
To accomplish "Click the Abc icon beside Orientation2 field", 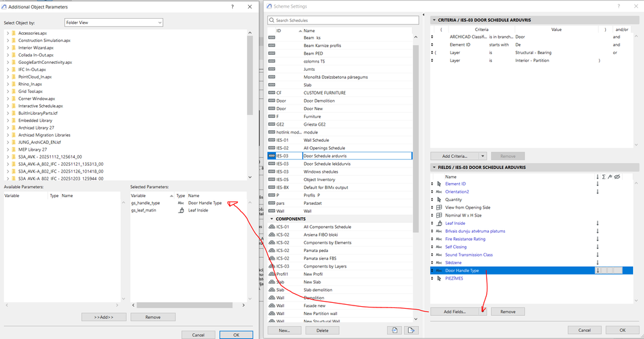I will (x=439, y=191).
